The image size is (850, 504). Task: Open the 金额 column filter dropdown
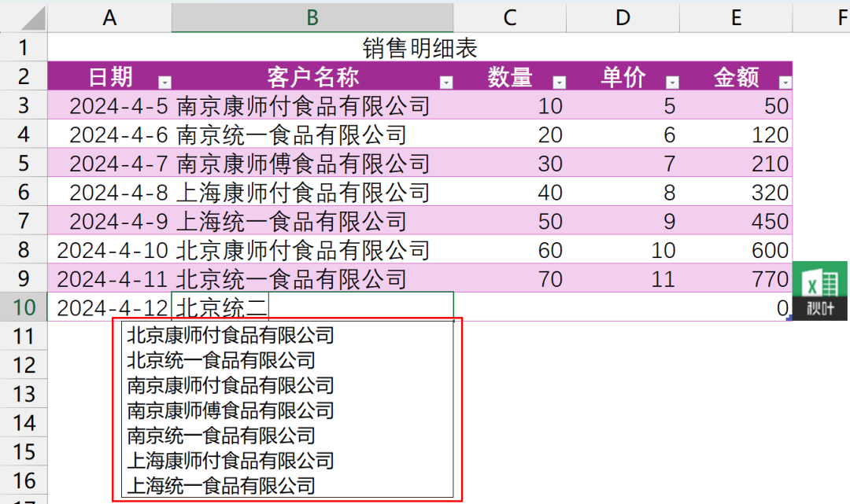pyautogui.click(x=785, y=83)
